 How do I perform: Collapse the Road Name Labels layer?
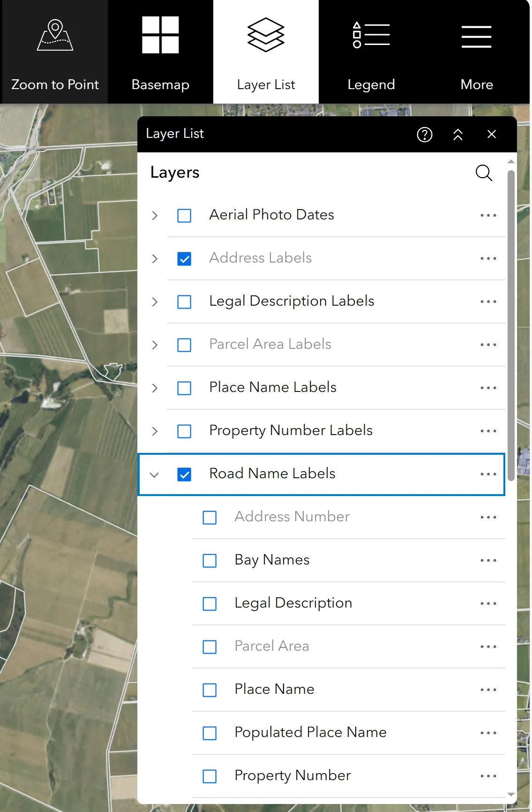click(x=155, y=474)
